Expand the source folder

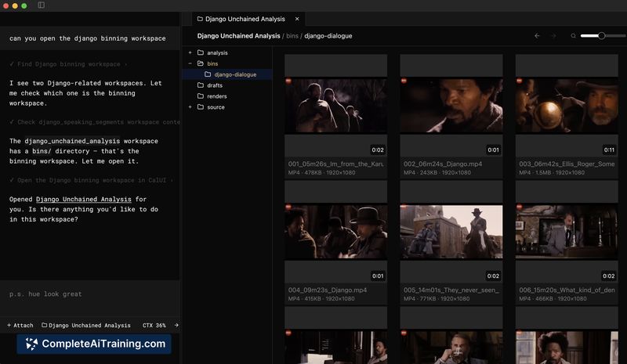190,107
